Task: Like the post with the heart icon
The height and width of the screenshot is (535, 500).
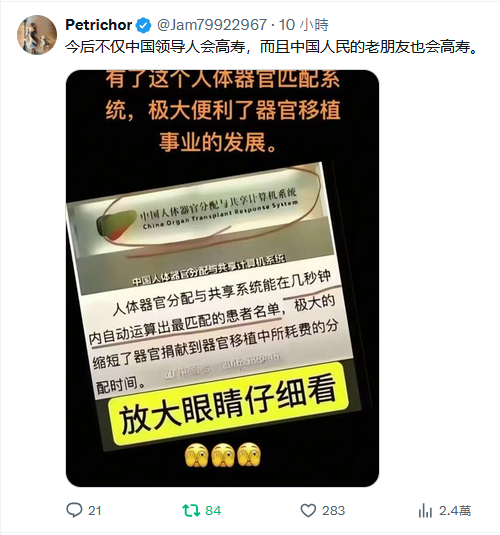Action: pyautogui.click(x=308, y=510)
